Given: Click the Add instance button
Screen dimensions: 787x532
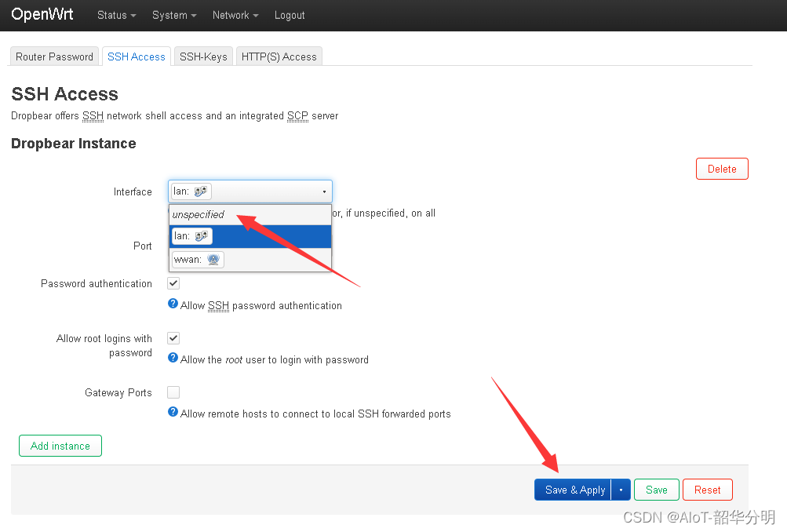Looking at the screenshot, I should (x=60, y=446).
